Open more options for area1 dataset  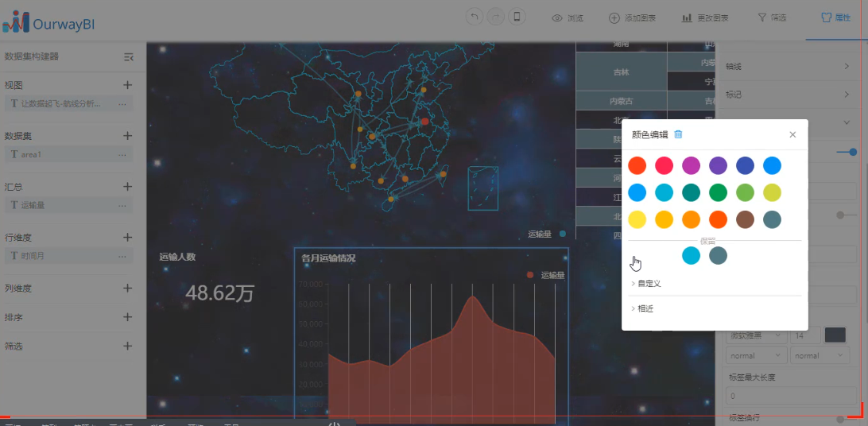[122, 154]
